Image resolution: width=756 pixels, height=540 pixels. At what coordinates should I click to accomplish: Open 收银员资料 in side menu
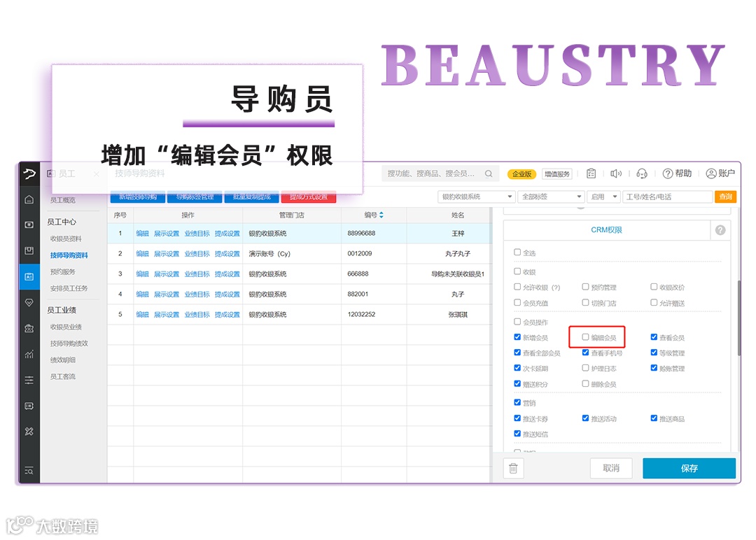click(66, 239)
